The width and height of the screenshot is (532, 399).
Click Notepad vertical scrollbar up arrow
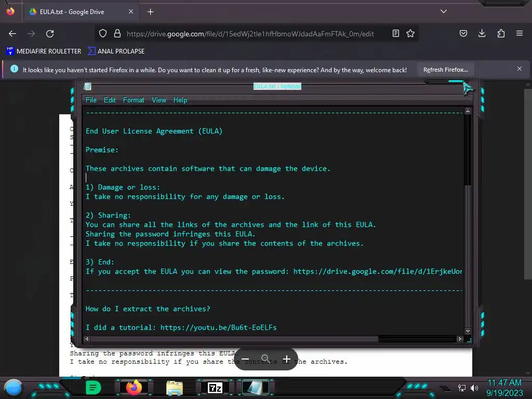tap(468, 111)
